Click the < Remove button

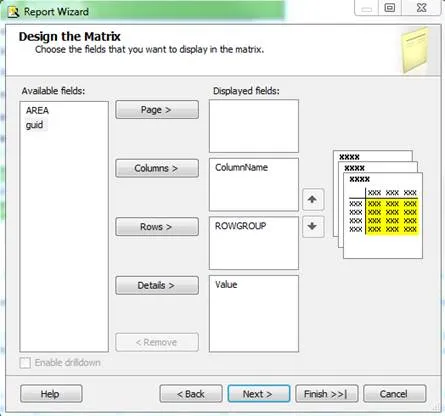click(x=157, y=342)
